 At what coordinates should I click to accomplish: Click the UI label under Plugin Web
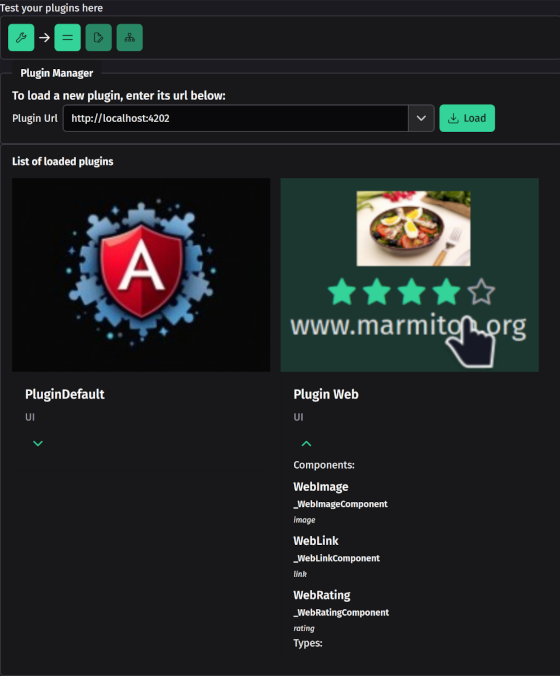pos(298,417)
